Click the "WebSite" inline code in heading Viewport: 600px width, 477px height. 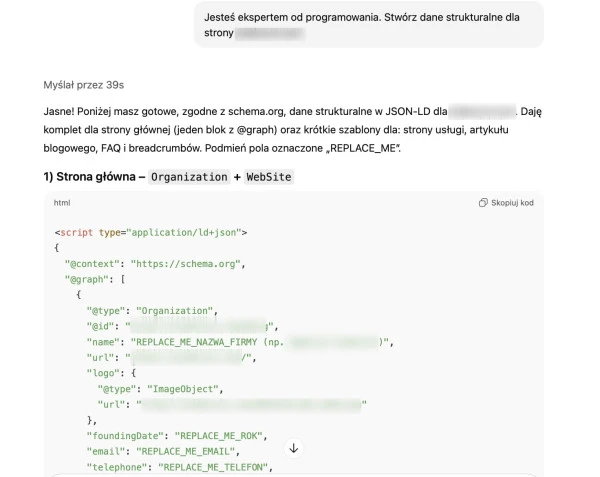[269, 177]
